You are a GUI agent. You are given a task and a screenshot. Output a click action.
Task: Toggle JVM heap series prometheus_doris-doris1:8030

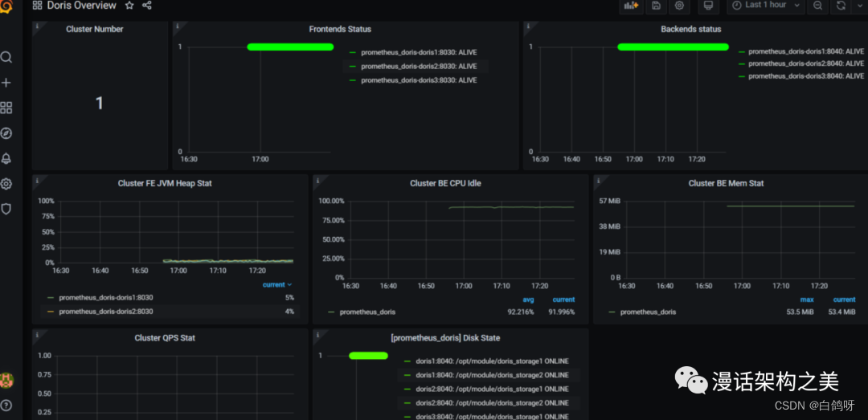(106, 298)
